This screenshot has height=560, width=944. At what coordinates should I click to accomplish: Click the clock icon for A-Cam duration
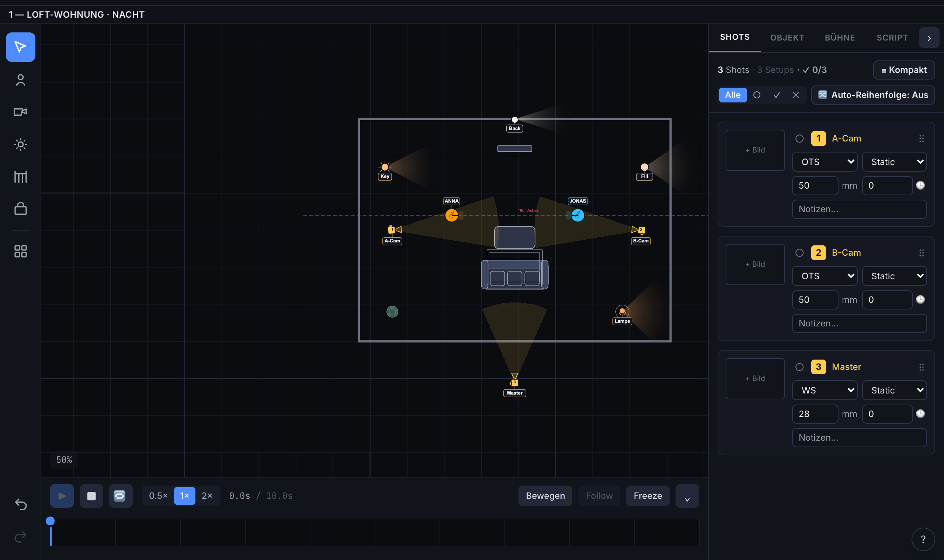click(x=920, y=185)
